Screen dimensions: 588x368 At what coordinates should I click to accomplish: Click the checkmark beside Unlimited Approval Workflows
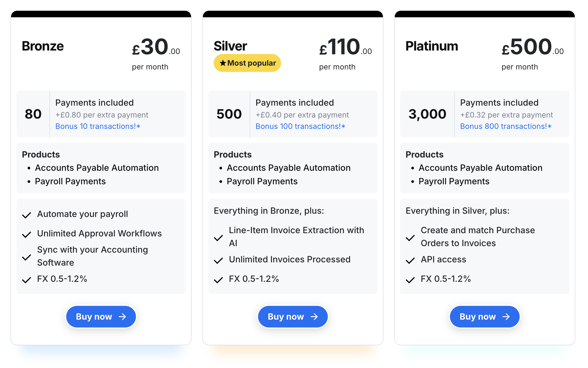pyautogui.click(x=26, y=235)
